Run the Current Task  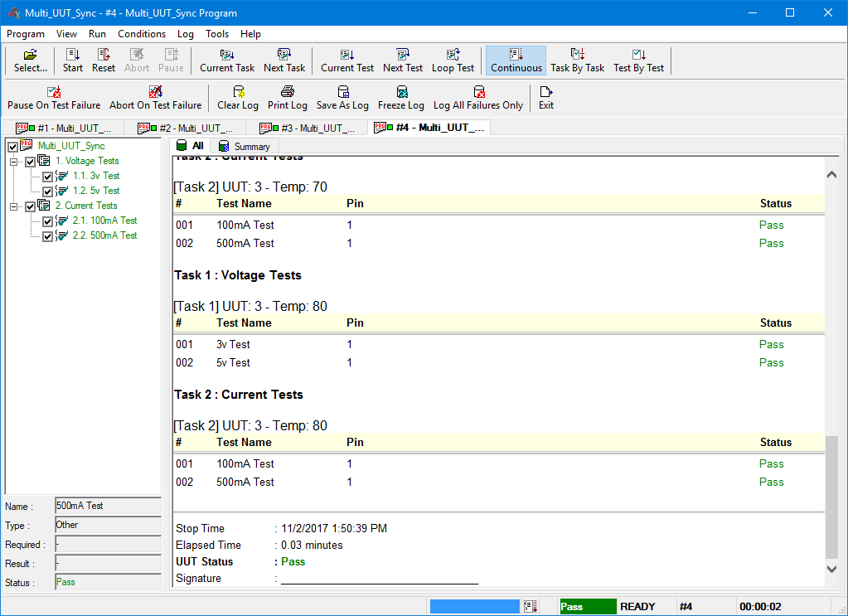tap(226, 60)
